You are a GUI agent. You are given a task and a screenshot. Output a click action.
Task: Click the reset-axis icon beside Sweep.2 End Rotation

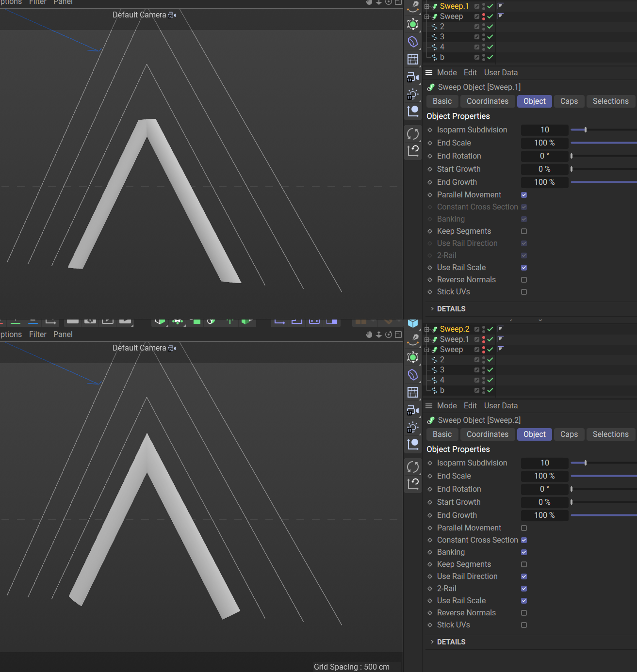point(413,484)
